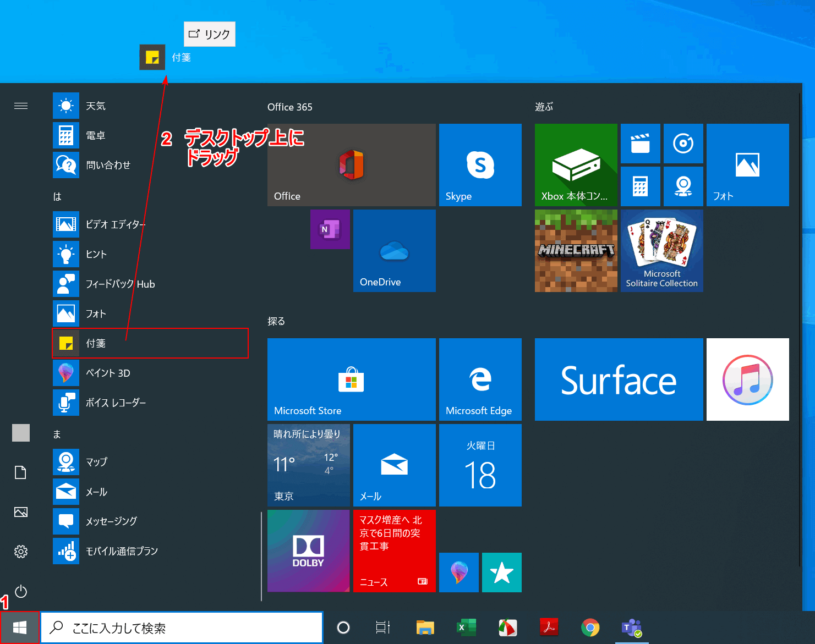Click the app list scrollbar
Viewport: 815px width, 644px height.
(x=261, y=556)
